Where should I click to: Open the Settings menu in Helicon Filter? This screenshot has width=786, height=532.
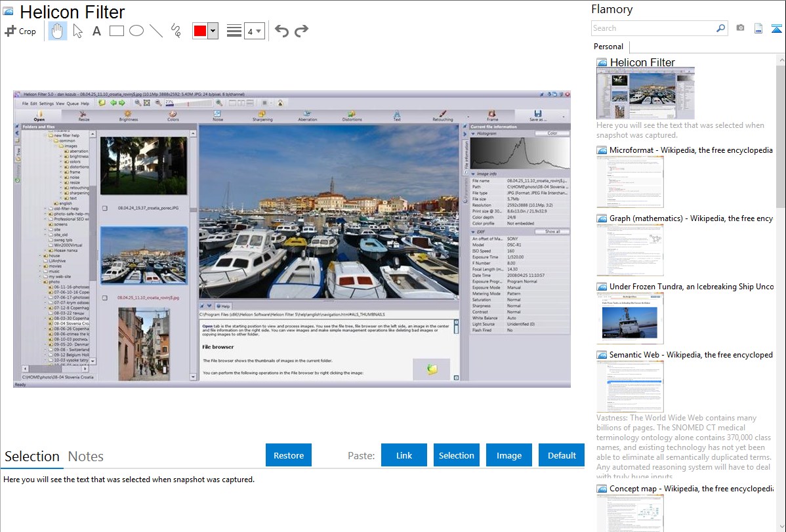point(46,104)
